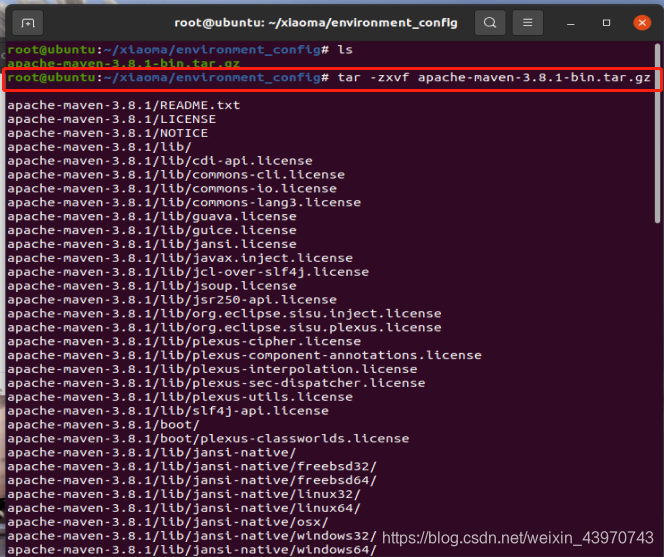Select the commons-io.license line
The height and width of the screenshot is (557, 664).
[x=172, y=188]
